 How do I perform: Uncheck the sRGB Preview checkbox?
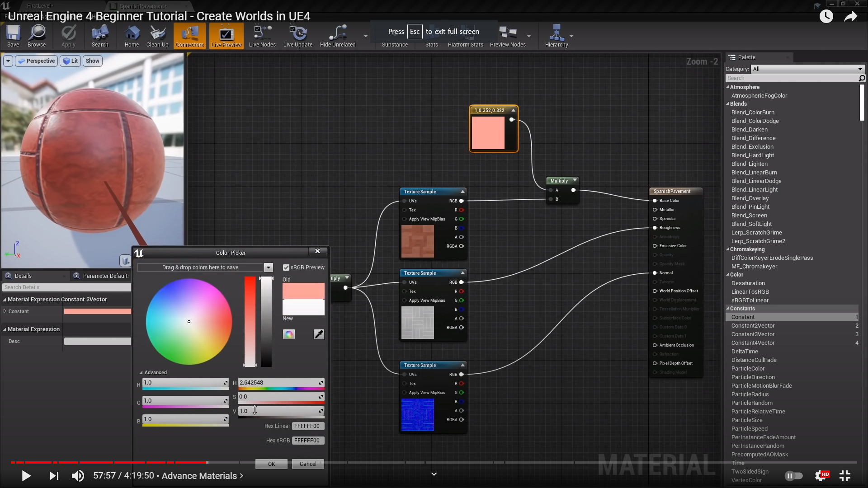click(286, 267)
